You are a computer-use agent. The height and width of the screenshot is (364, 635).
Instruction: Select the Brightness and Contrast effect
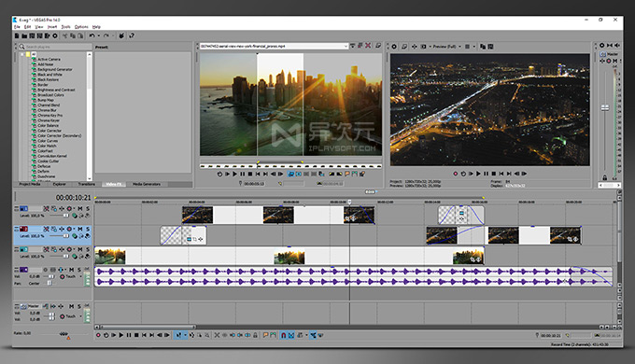click(56, 90)
